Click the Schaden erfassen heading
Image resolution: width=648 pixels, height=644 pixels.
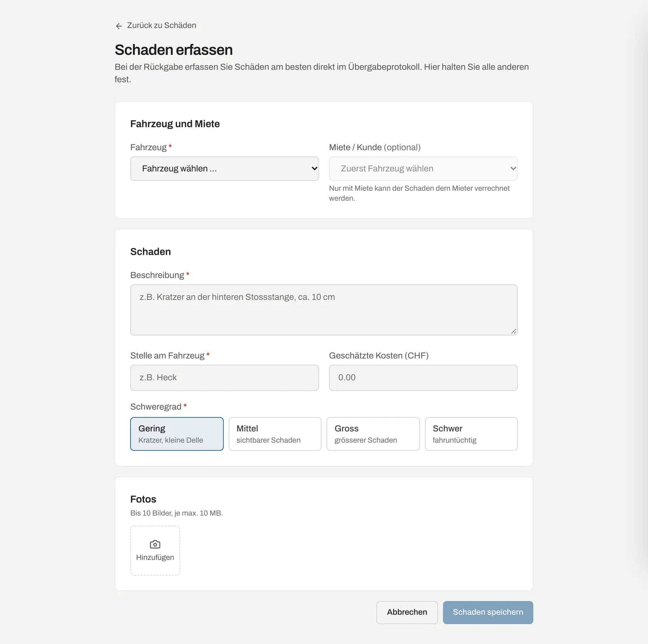pyautogui.click(x=174, y=50)
